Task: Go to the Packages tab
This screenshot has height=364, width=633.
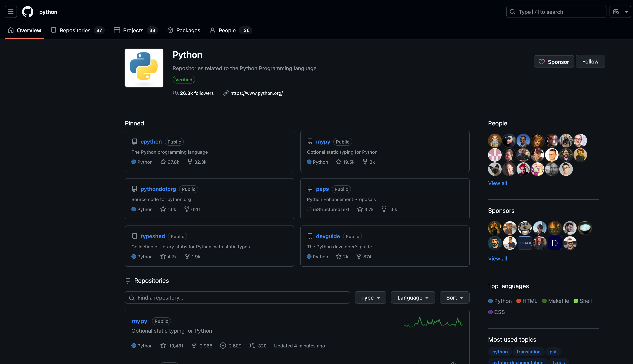Action: (184, 30)
